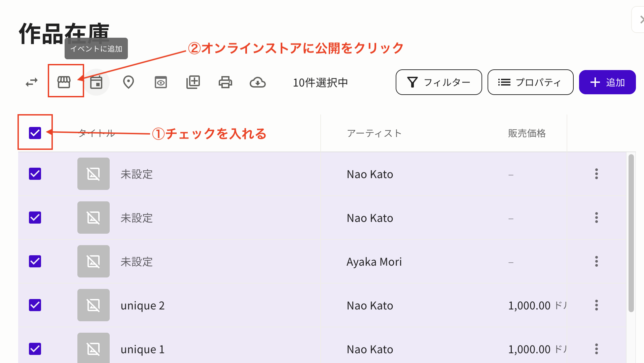The width and height of the screenshot is (644, 363).
Task: Click the transfer arrows icon
Action: coord(32,81)
